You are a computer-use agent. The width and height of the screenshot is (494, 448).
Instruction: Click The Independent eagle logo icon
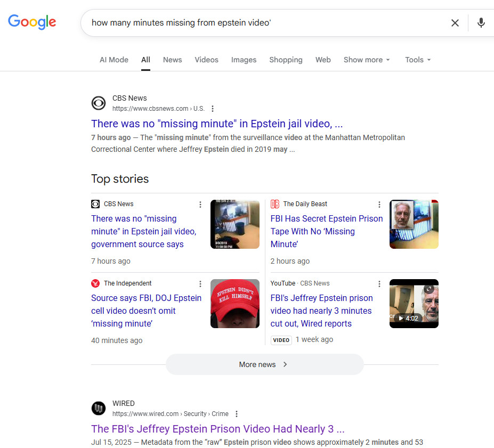click(95, 283)
